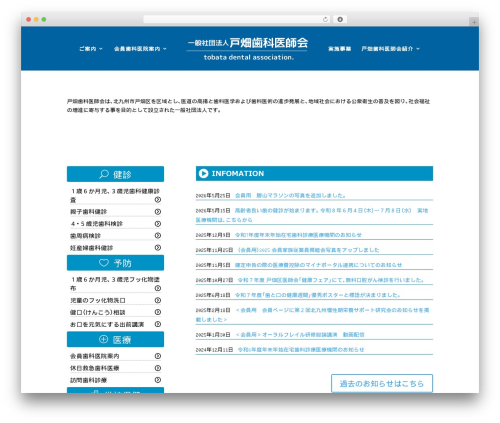
Task: Click the arrow icon for 休日救急歯科医療
Action: pos(158,368)
